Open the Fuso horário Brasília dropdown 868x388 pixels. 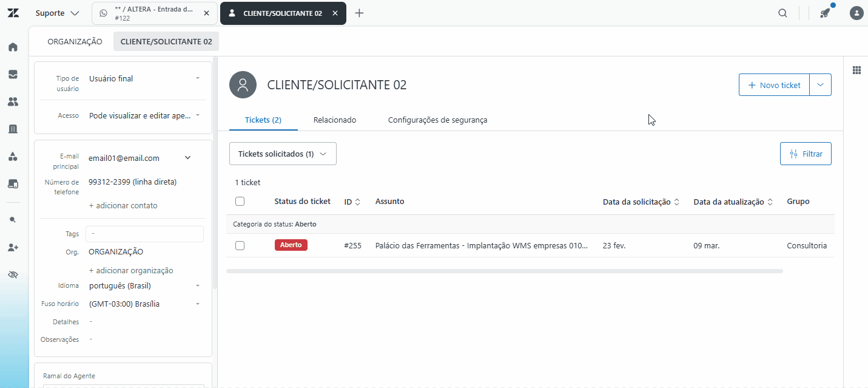coord(144,304)
